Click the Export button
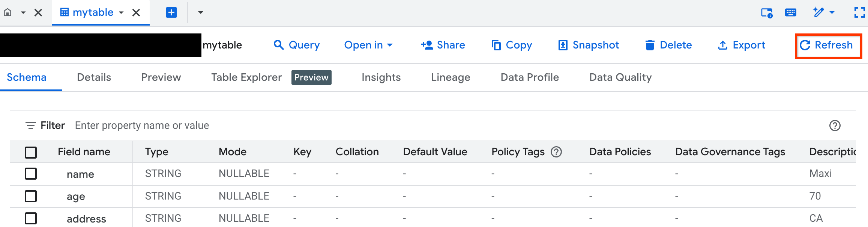This screenshot has width=868, height=227. [742, 45]
